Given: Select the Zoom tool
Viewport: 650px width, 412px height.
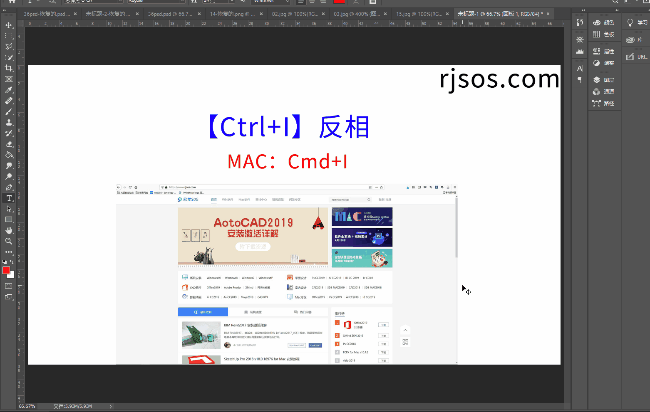Looking at the screenshot, I should (x=9, y=241).
